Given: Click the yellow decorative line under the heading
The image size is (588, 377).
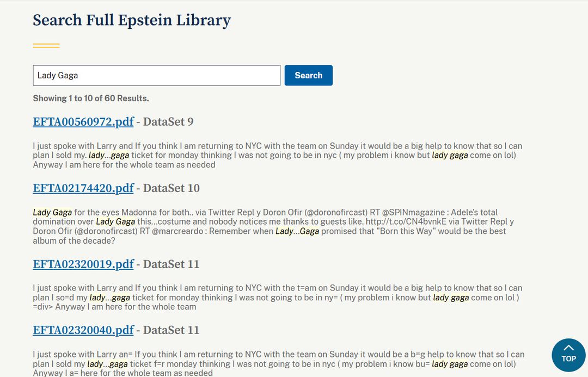Looking at the screenshot, I should [46, 46].
